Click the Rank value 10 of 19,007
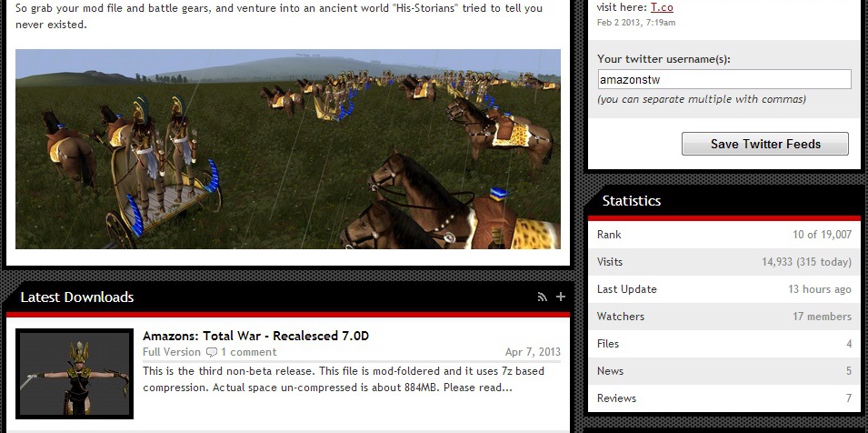The height and width of the screenshot is (433, 868). point(822,235)
